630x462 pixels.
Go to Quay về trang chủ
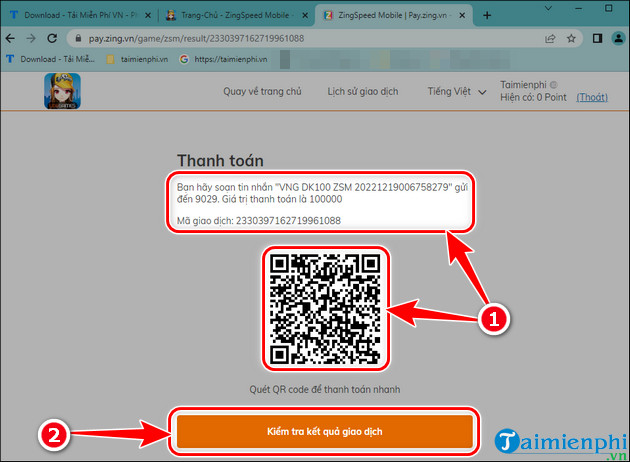tap(262, 92)
